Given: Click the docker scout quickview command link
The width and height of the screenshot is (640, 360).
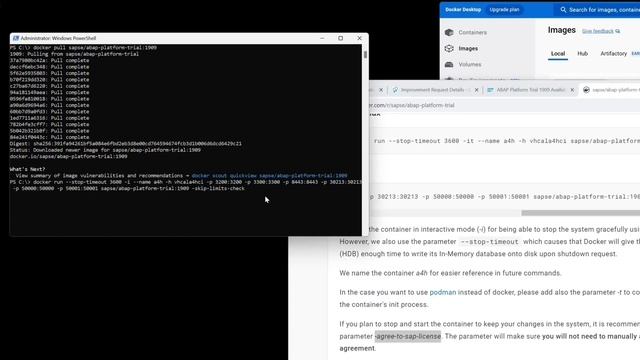Looking at the screenshot, I should point(269,176).
